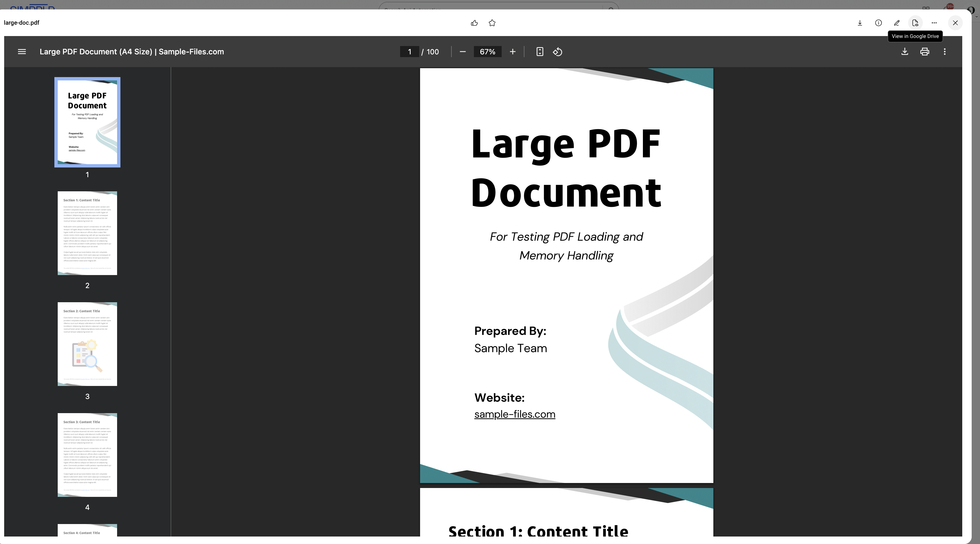Select page 2 thumbnail in sidebar
This screenshot has width=980, height=544.
87,233
